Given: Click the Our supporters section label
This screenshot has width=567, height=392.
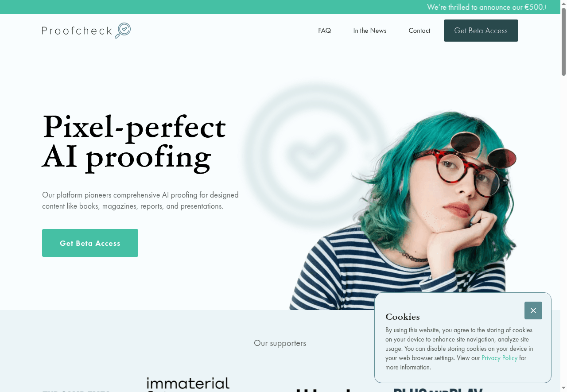Looking at the screenshot, I should 280,343.
